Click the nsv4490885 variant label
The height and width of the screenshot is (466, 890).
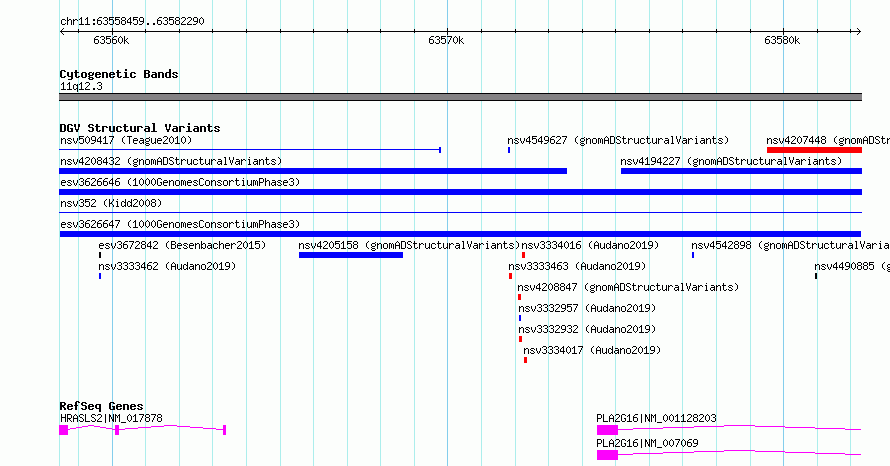click(852, 266)
